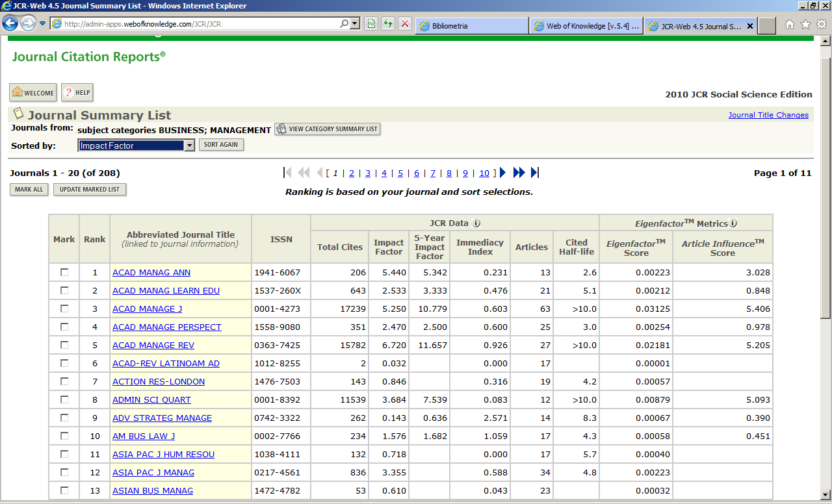
Task: Open browser Tools gear icon
Action: click(x=821, y=25)
